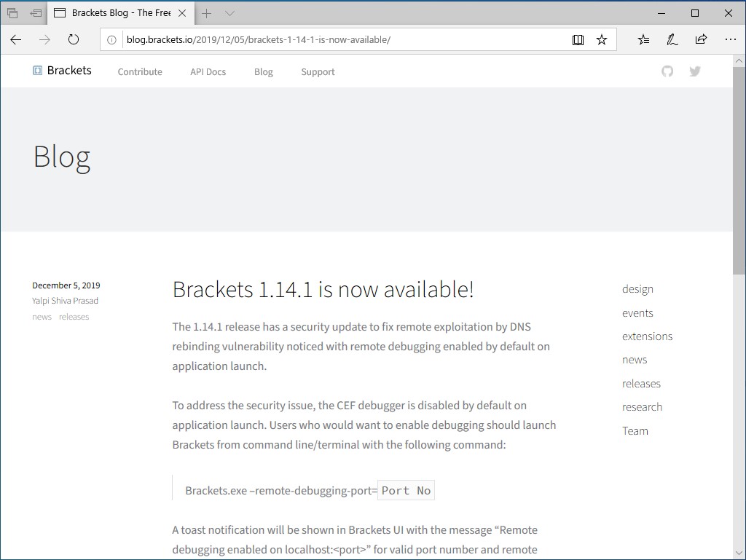Open the Twitter icon in the header
Screen dimensions: 746x560
coord(695,71)
